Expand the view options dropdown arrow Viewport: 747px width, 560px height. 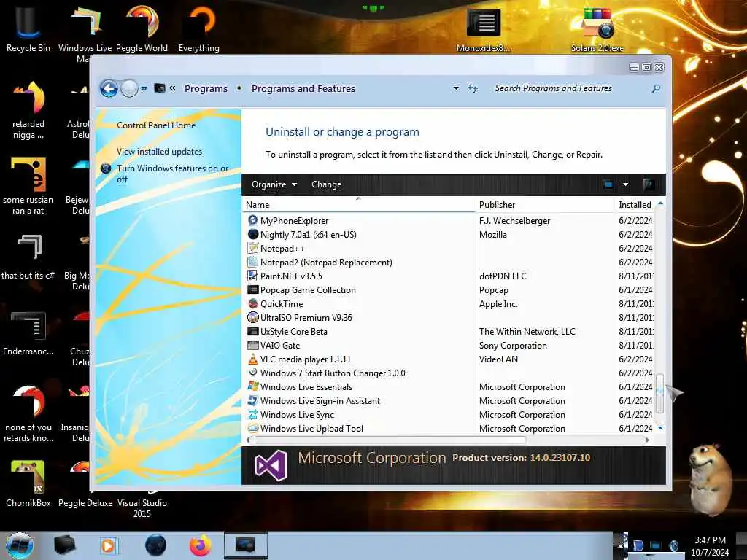point(625,184)
